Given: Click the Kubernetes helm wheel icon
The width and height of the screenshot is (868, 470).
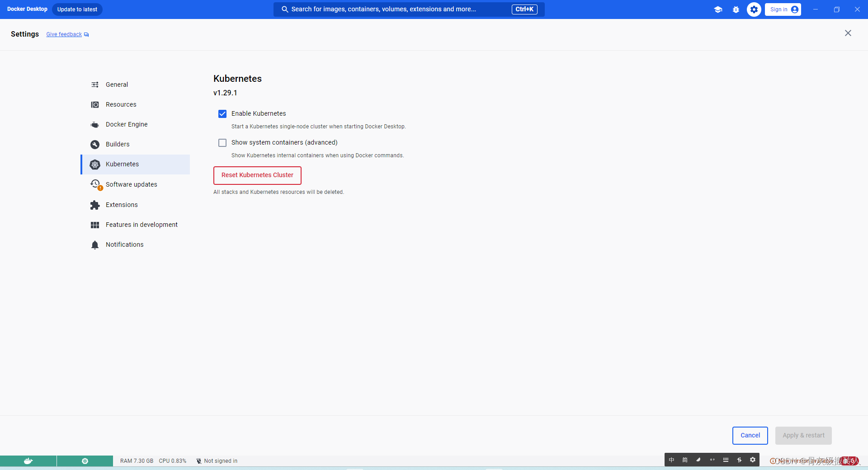Looking at the screenshot, I should point(95,164).
